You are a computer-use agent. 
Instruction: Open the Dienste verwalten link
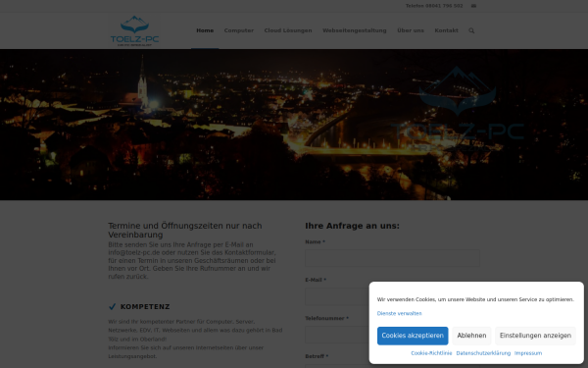[400, 314]
